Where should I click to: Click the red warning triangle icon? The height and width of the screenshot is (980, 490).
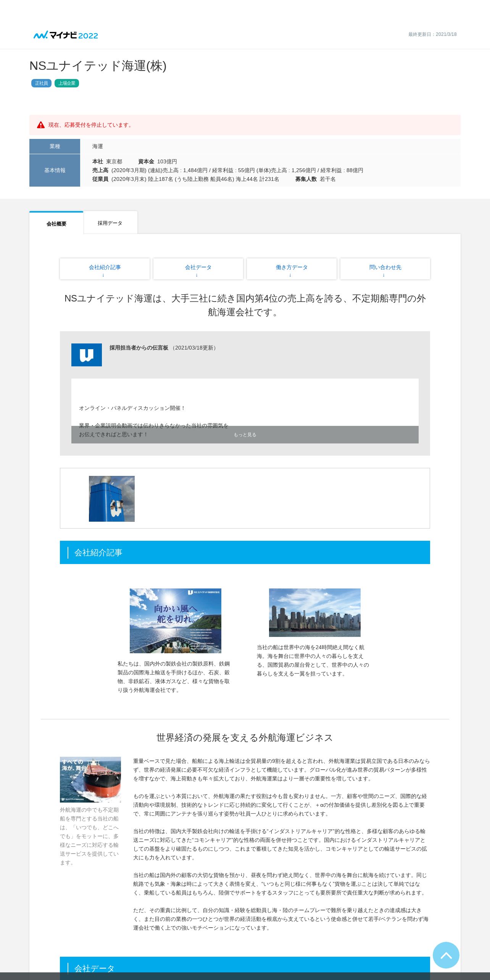click(41, 125)
